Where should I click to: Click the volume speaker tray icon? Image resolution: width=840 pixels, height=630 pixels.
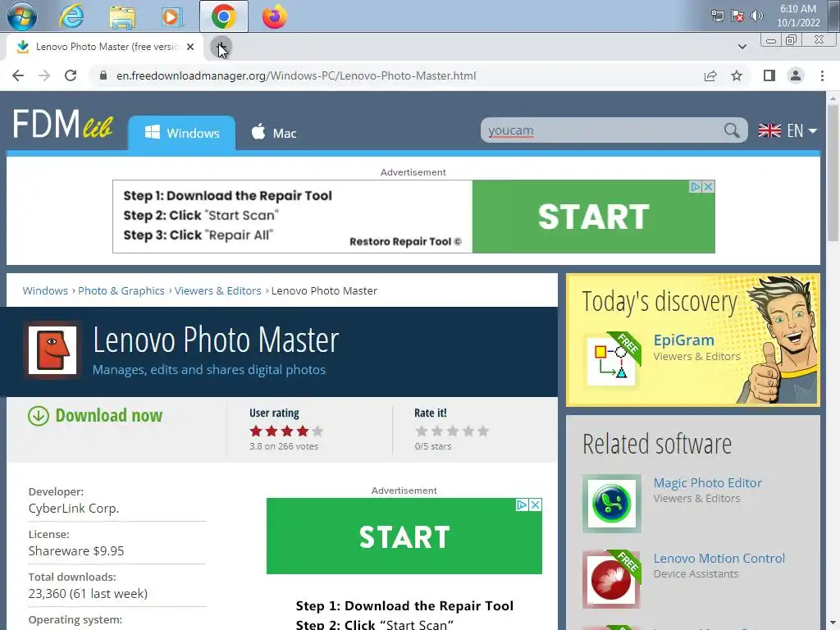coord(756,16)
